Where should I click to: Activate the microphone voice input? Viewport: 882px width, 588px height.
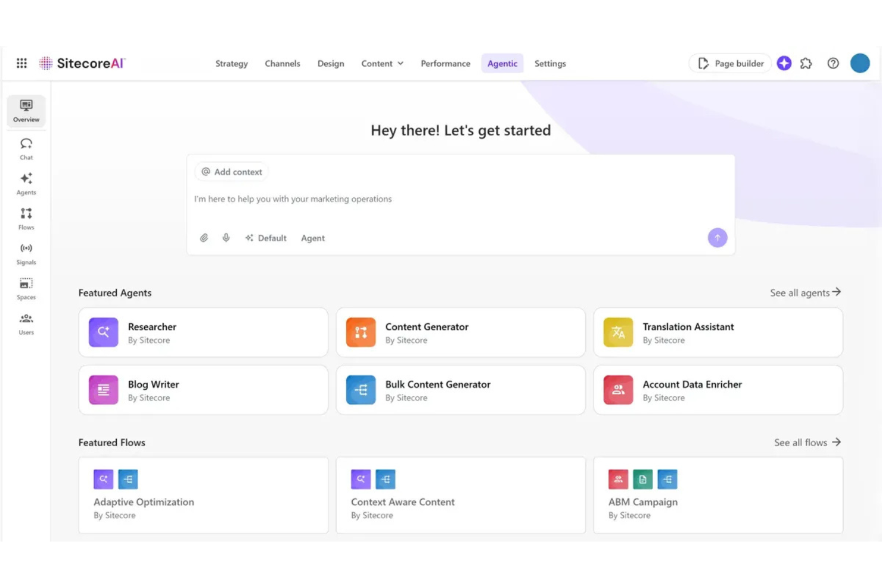(x=226, y=238)
